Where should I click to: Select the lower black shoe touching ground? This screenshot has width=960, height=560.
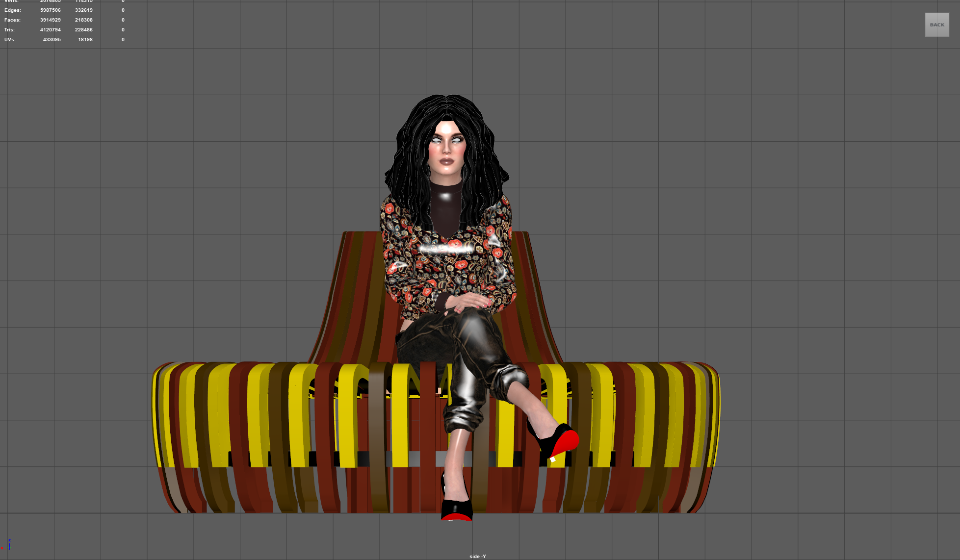point(456,509)
